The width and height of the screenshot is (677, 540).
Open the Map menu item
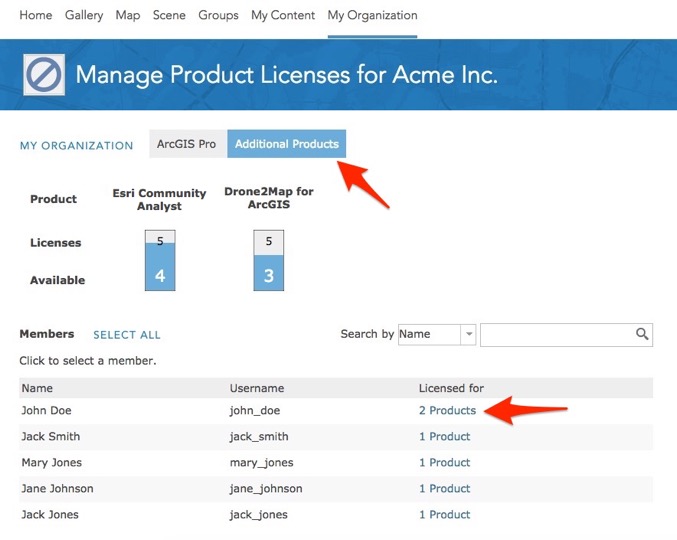click(x=128, y=15)
